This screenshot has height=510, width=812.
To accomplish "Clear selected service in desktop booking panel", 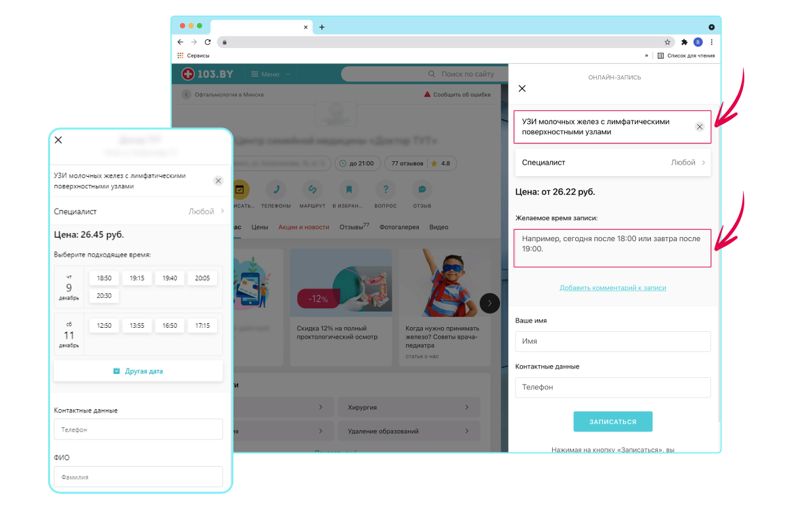I will click(700, 127).
